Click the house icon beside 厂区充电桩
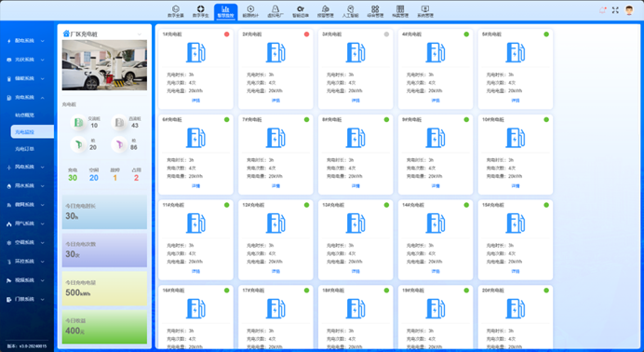 (x=66, y=34)
